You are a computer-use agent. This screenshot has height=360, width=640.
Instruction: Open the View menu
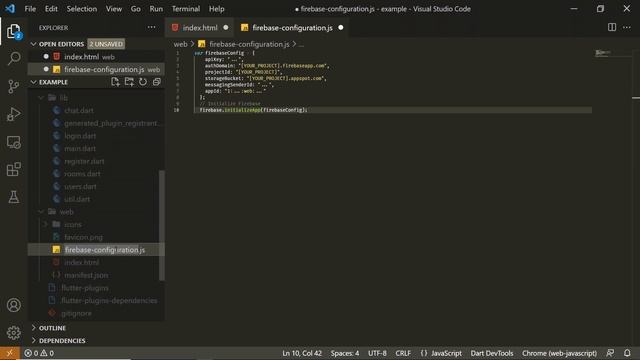coord(113,9)
